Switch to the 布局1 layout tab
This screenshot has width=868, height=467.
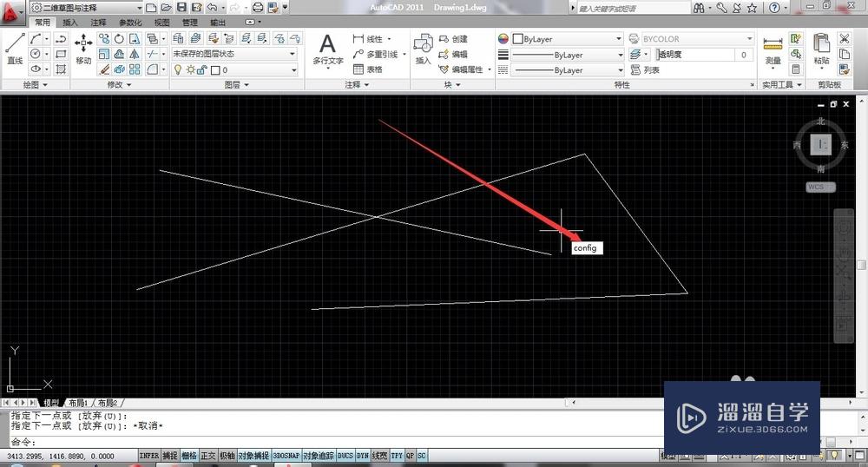coord(79,403)
